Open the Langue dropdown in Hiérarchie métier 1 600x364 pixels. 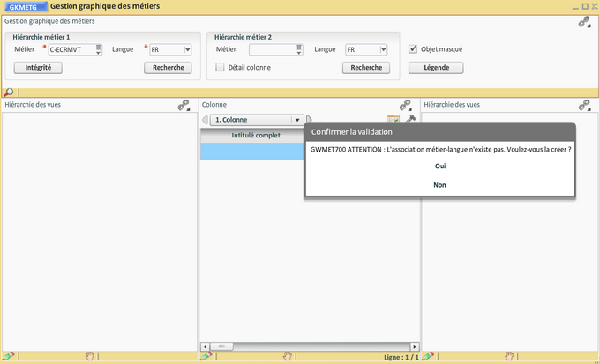(187, 50)
